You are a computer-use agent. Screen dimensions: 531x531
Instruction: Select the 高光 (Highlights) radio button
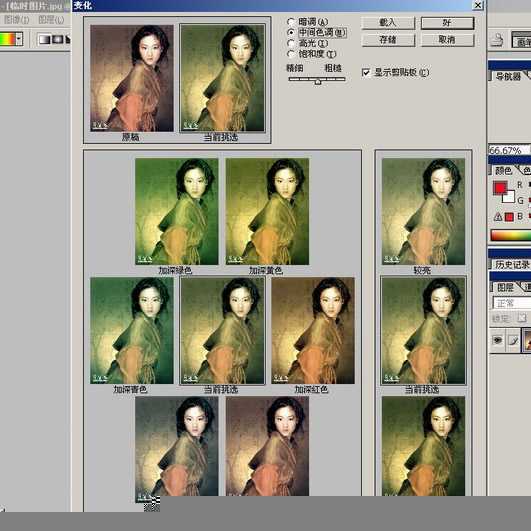[x=291, y=43]
